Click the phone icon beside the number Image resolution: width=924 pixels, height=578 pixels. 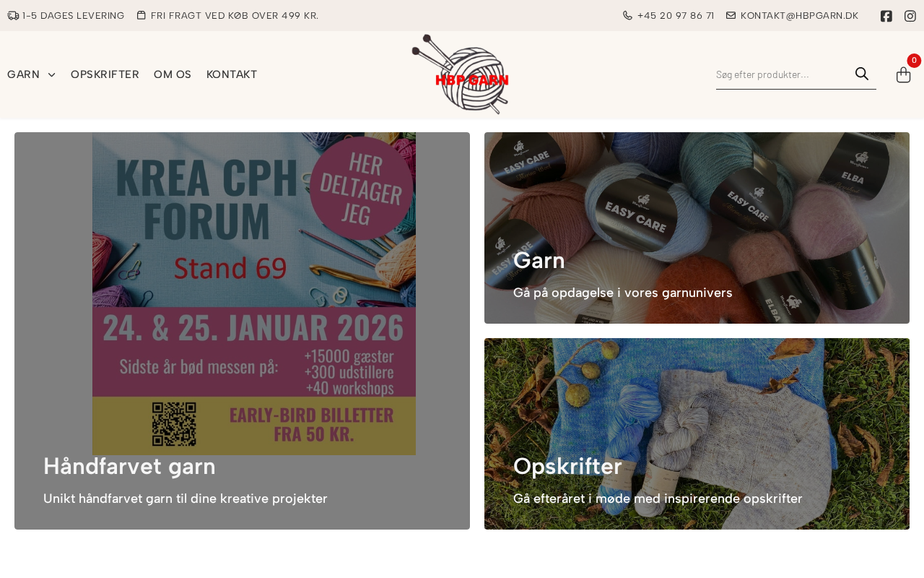[627, 15]
